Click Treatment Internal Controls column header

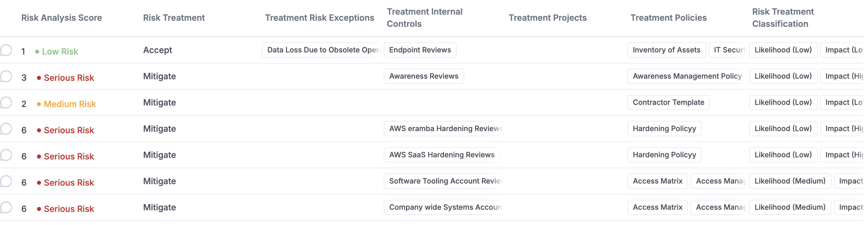(425, 18)
